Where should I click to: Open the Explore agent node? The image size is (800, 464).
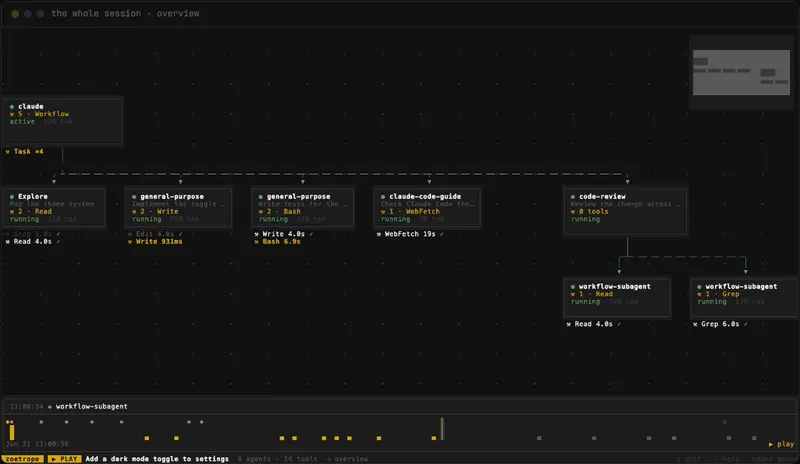tap(55, 207)
